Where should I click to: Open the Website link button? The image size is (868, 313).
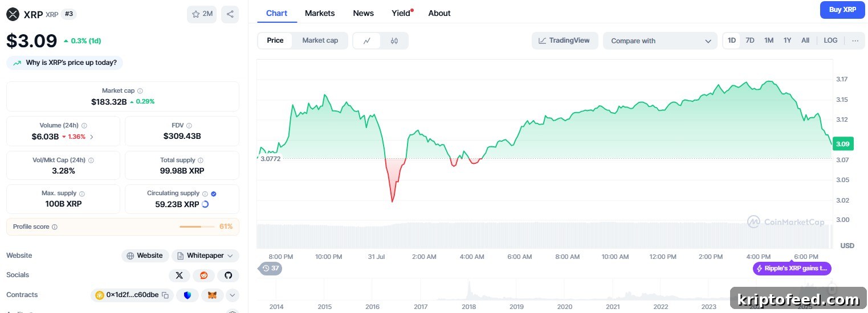(x=145, y=256)
